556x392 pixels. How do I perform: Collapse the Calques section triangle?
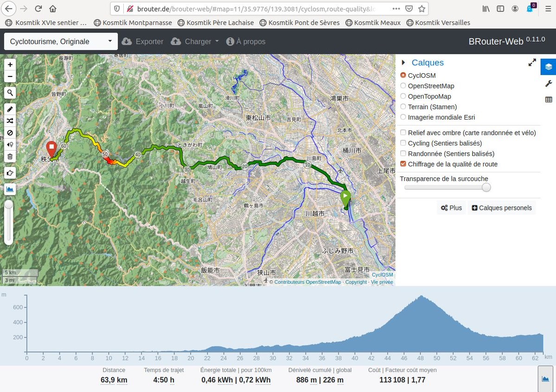403,63
